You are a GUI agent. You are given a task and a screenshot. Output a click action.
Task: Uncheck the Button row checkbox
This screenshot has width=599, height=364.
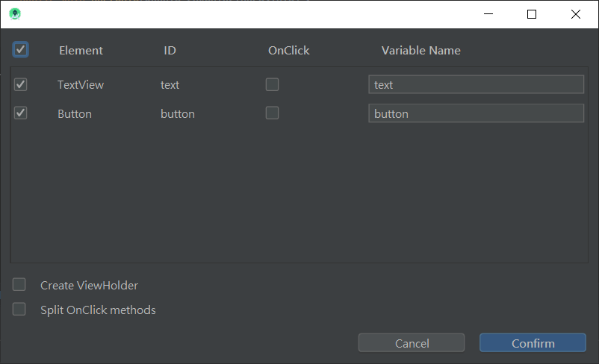point(21,113)
